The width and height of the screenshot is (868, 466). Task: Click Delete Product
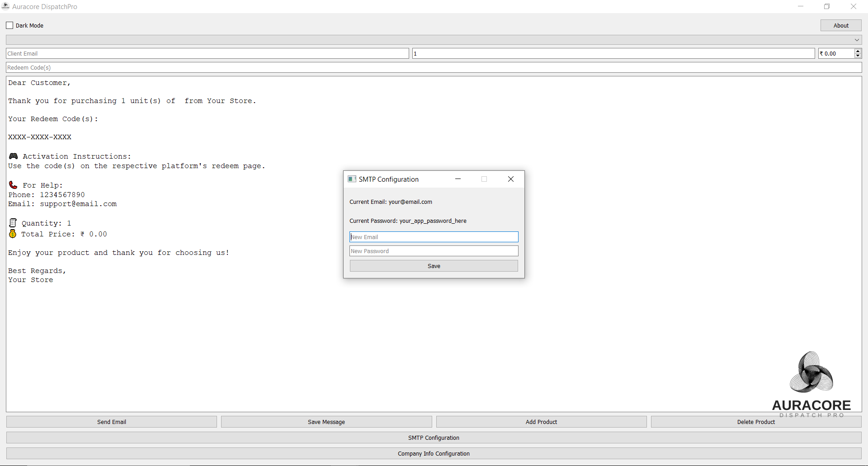click(x=755, y=422)
